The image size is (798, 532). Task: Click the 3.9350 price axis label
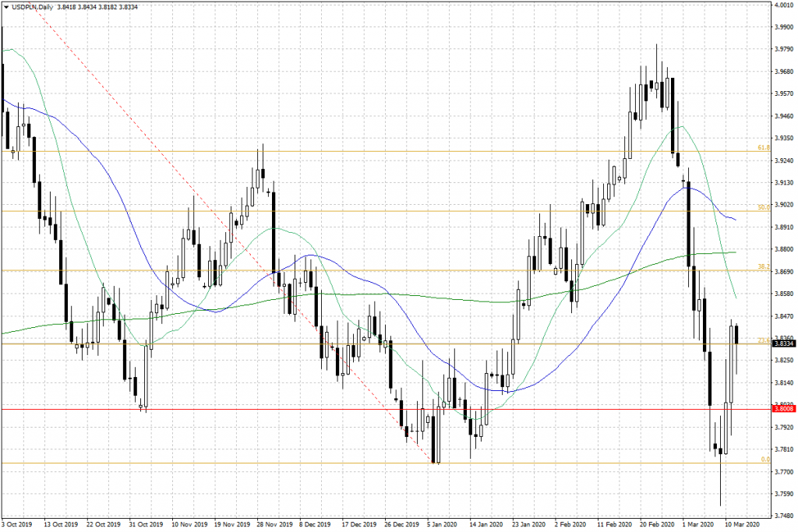click(784, 138)
